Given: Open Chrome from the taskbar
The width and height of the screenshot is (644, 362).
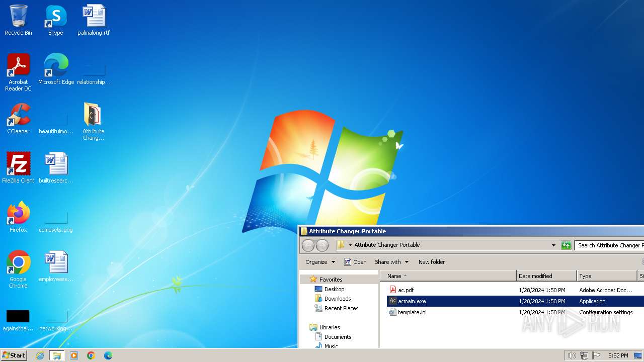Looking at the screenshot, I should [91, 355].
